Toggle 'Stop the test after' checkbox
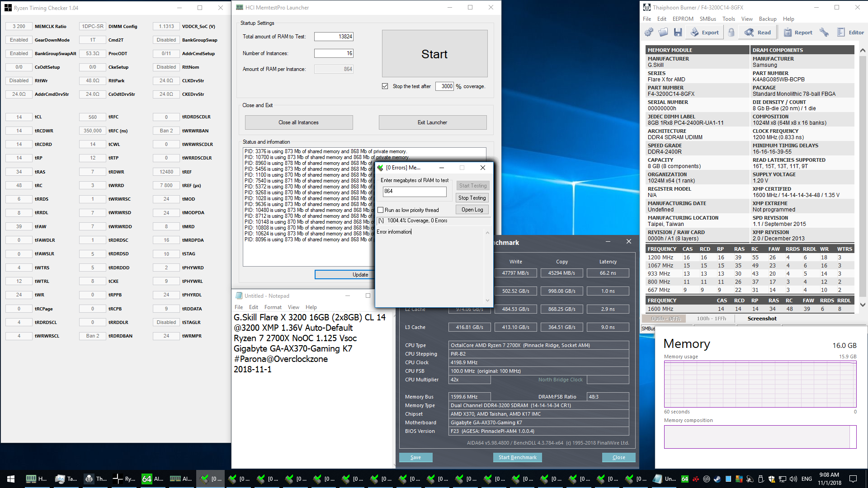 (x=385, y=86)
